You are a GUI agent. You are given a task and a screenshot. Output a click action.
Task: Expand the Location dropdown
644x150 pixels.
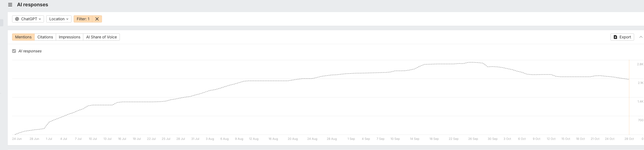coord(59,19)
